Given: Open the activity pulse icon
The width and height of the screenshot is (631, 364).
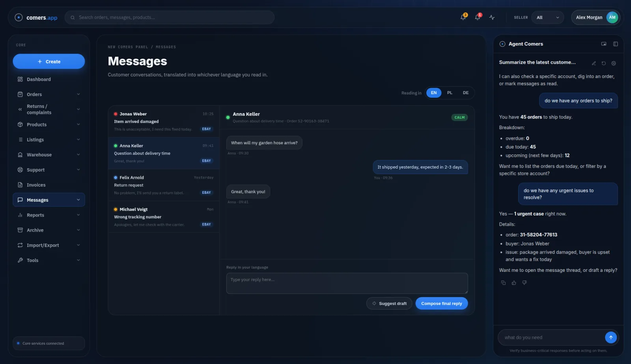Looking at the screenshot, I should pos(492,17).
